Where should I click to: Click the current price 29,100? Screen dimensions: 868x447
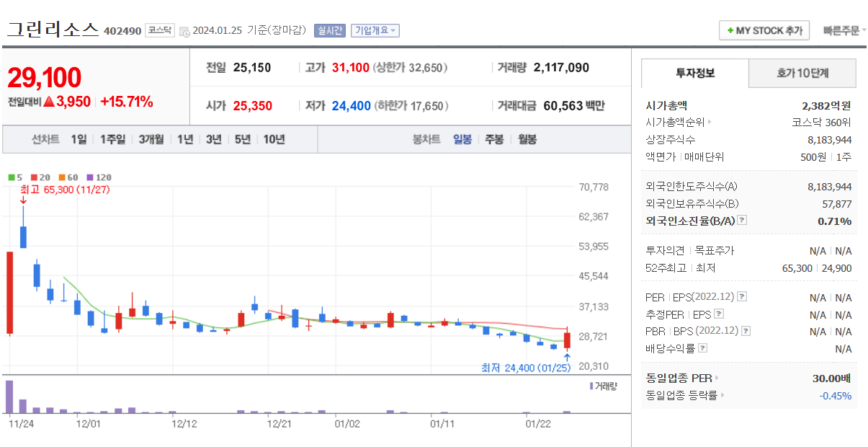pyautogui.click(x=45, y=77)
